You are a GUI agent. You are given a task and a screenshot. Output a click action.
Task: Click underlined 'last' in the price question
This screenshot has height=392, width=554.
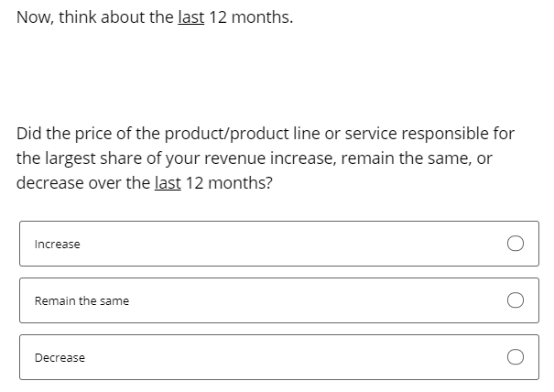168,183
